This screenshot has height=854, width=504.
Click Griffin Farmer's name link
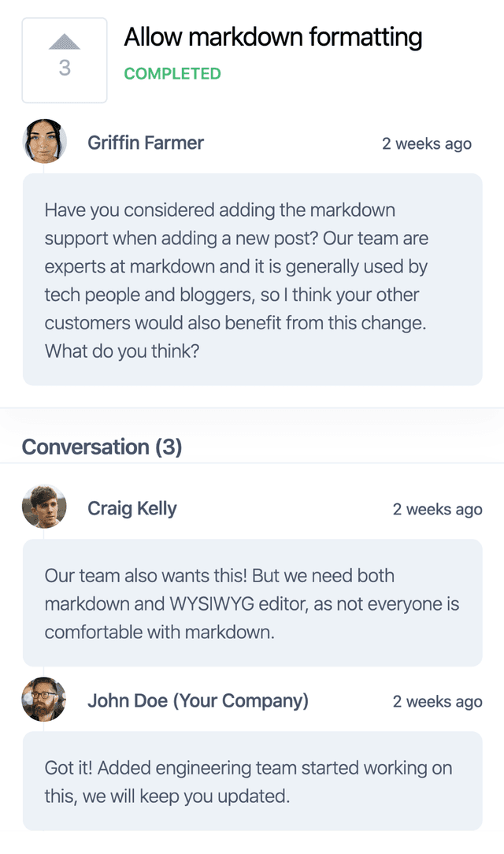coord(145,143)
